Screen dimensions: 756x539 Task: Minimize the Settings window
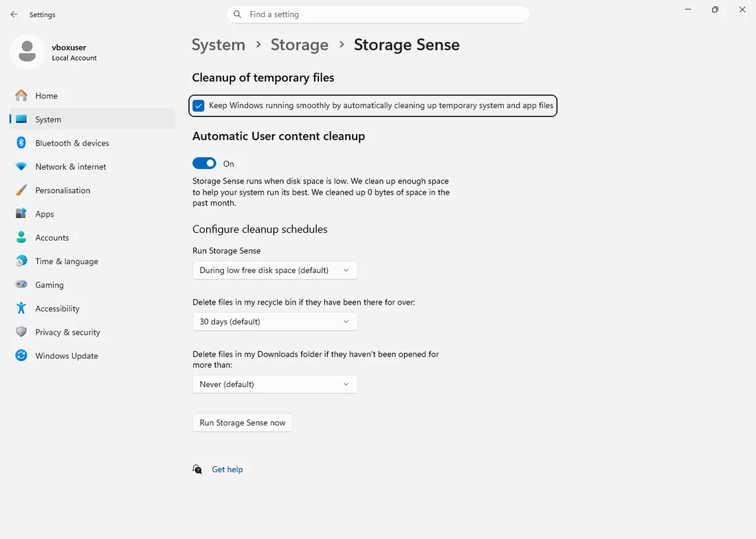(688, 10)
